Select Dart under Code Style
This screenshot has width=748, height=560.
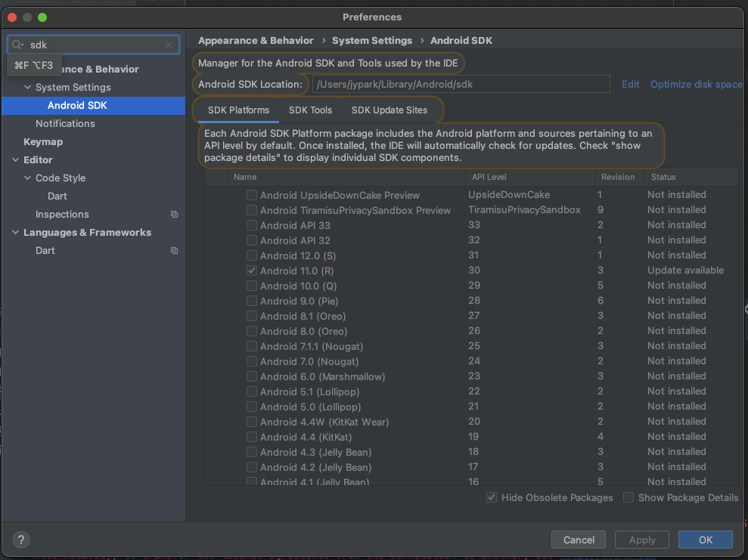point(57,196)
